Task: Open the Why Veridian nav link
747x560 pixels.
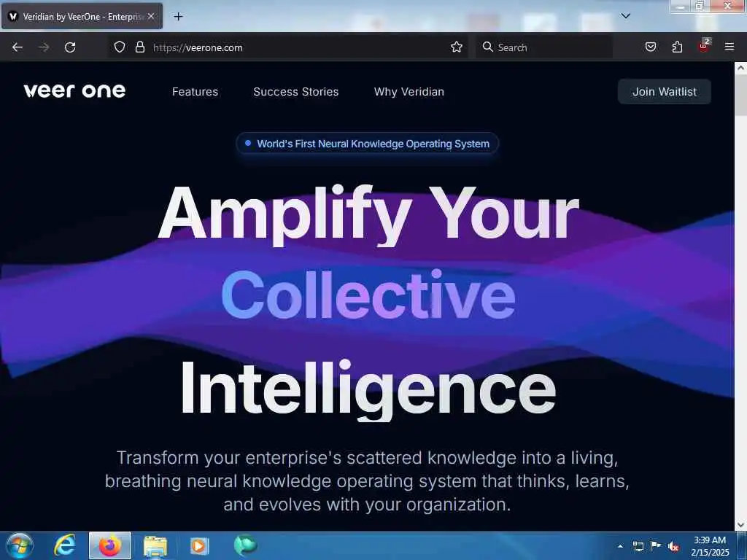Action: click(x=409, y=92)
